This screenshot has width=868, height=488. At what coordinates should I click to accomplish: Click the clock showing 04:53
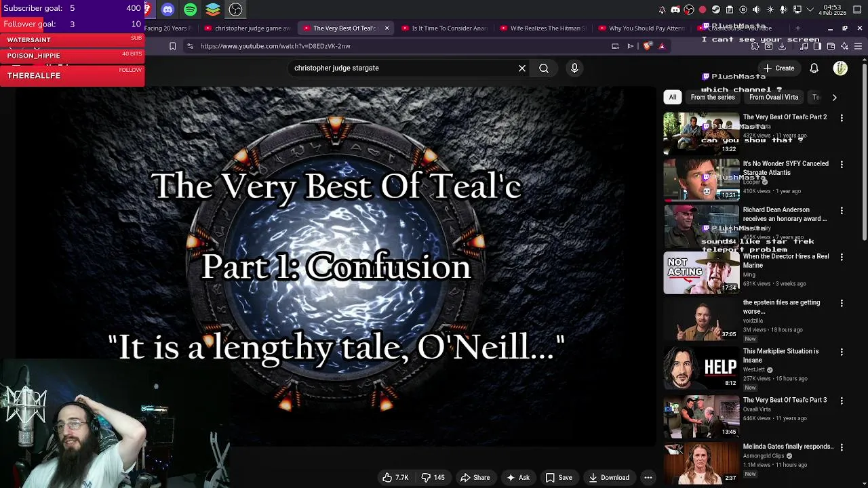(832, 9)
